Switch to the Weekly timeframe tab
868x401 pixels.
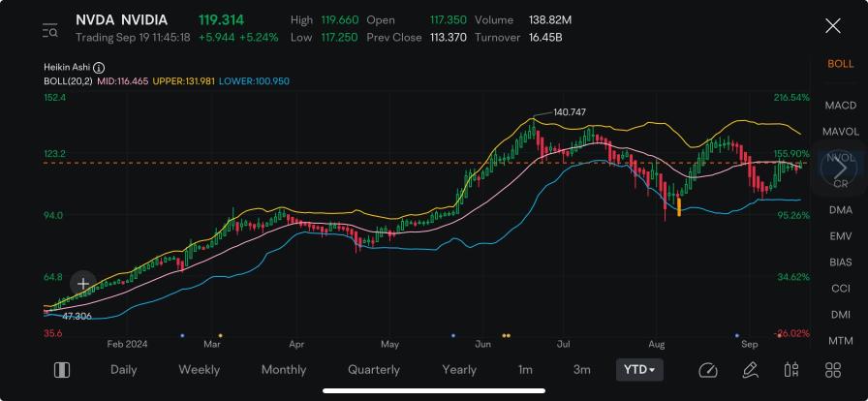[199, 370]
